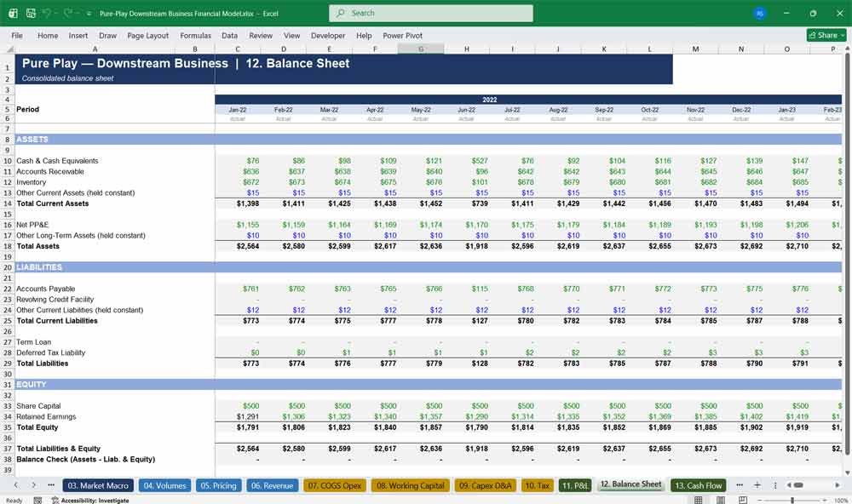Image resolution: width=852 pixels, height=504 pixels.
Task: Click the horizontal scrollbar thumb
Action: 798,485
